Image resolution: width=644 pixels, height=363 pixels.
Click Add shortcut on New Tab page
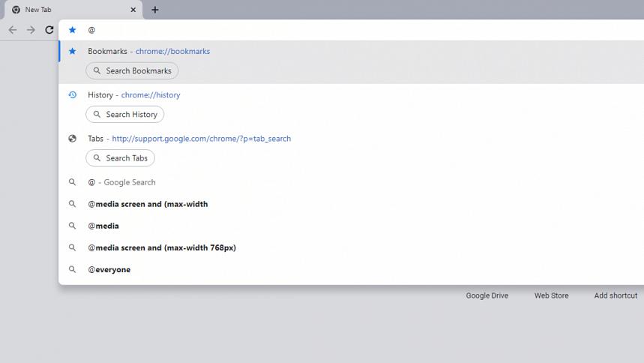tap(616, 295)
